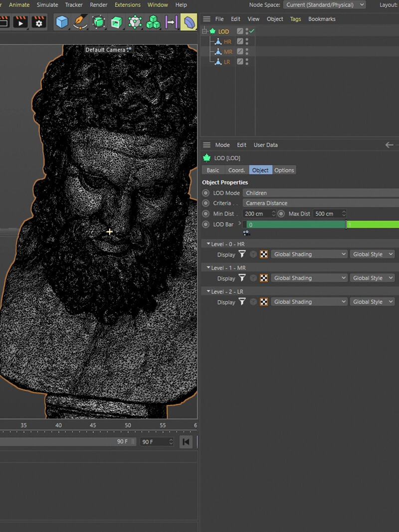Open Global Shading dropdown for Level 1 MR
Screen dimensions: 399x532
[x=309, y=278]
